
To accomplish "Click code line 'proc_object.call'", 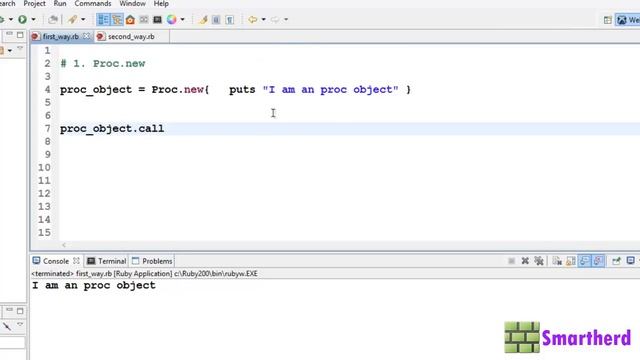I will (112, 129).
